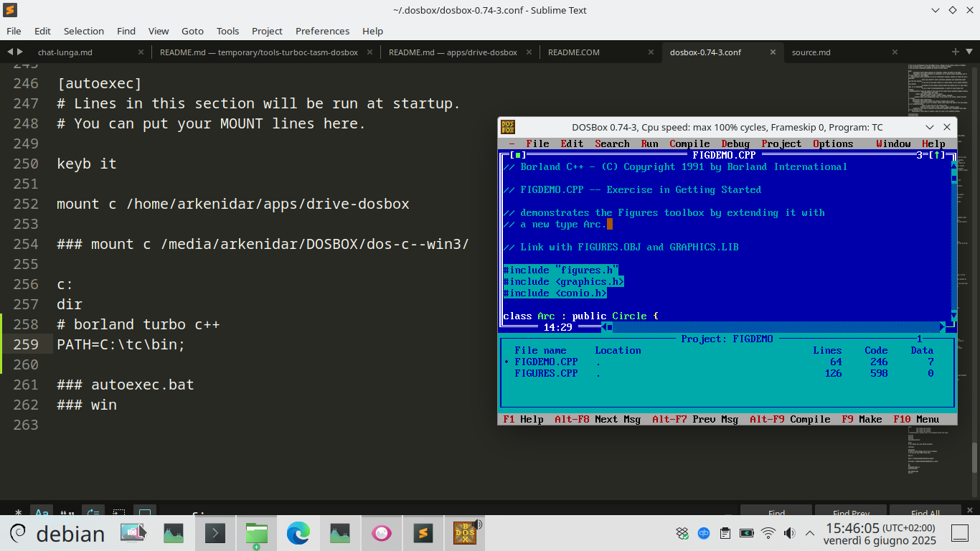Switch to the chat-lunga.md tab
This screenshot has width=980, height=551.
click(65, 52)
